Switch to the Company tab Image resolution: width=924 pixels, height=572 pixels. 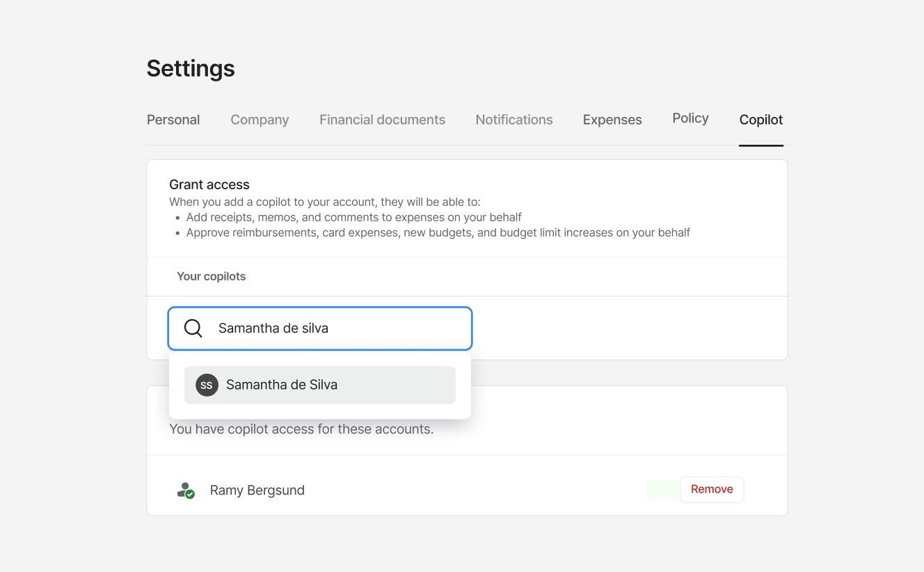[260, 120]
